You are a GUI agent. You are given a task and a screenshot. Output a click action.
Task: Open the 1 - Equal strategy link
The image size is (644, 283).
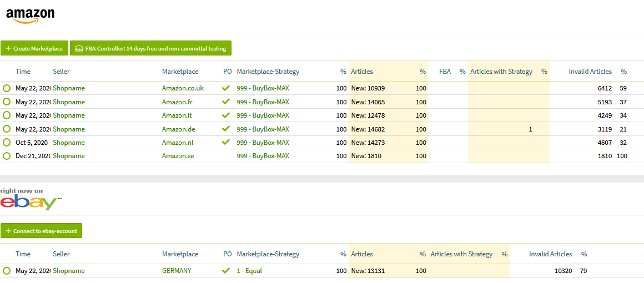click(x=249, y=271)
